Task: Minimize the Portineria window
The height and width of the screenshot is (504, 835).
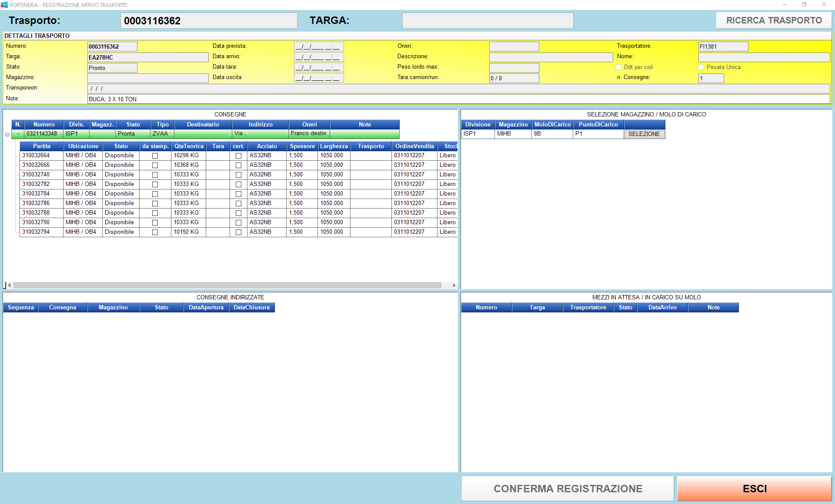Action: (x=785, y=5)
